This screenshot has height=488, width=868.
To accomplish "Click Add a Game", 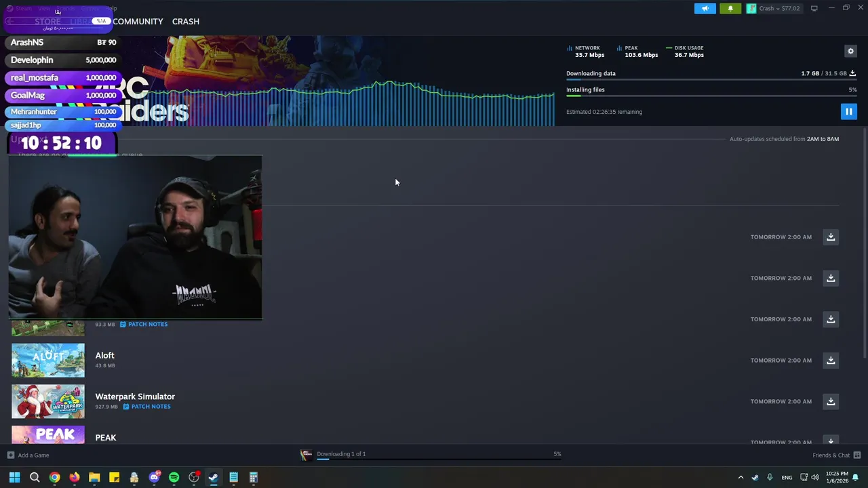I will tap(33, 455).
